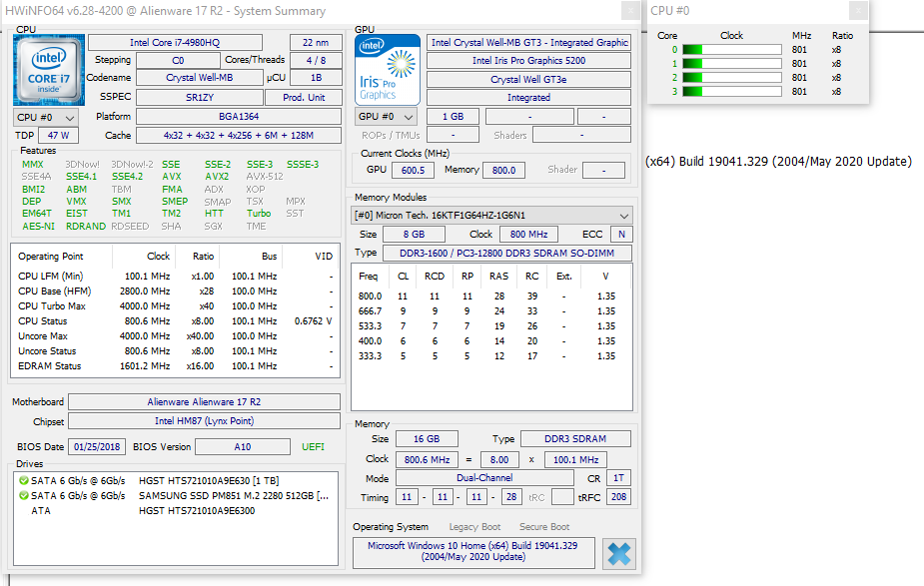This screenshot has height=586, width=924.
Task: Click the blue X close icon button
Action: (x=618, y=554)
